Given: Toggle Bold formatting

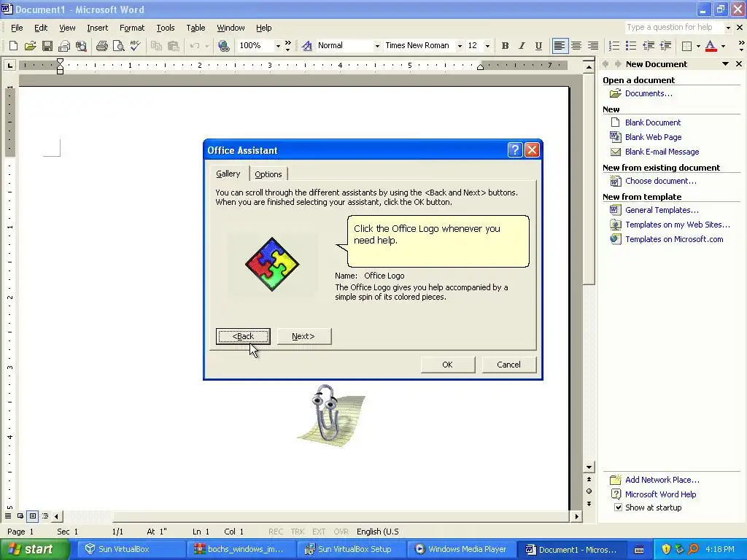Looking at the screenshot, I should [505, 46].
